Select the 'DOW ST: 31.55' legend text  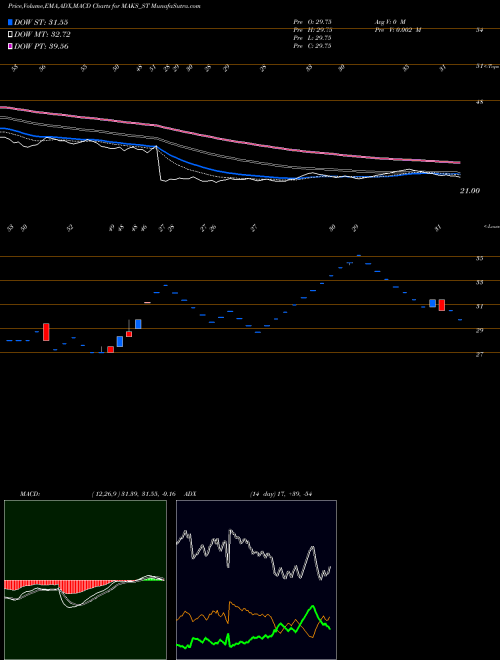click(41, 22)
